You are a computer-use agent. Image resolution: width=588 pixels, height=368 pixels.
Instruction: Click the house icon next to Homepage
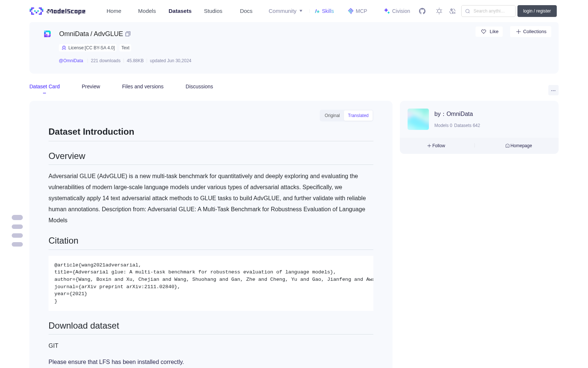click(508, 146)
